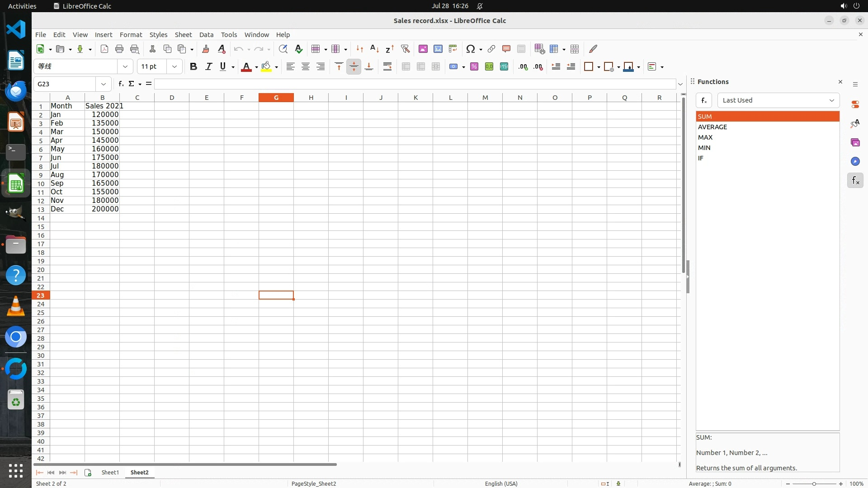Image resolution: width=868 pixels, height=488 pixels.
Task: Open the Navigator sidebar deck icon
Action: [x=855, y=161]
